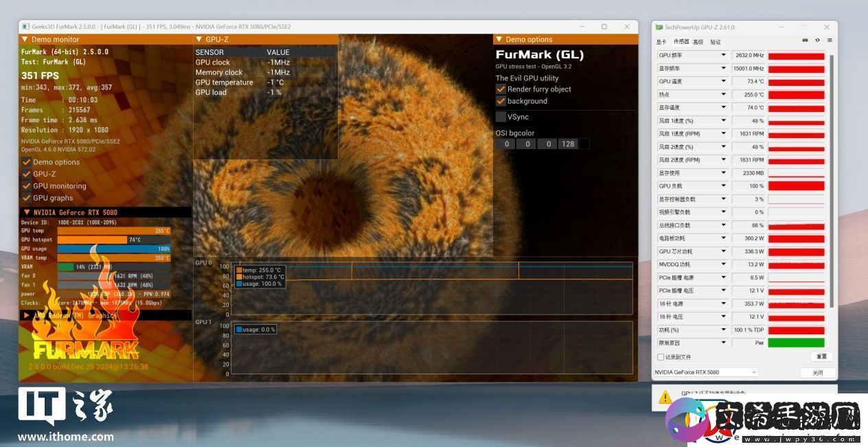Click the 重置 button in GPU-Z

tap(821, 357)
